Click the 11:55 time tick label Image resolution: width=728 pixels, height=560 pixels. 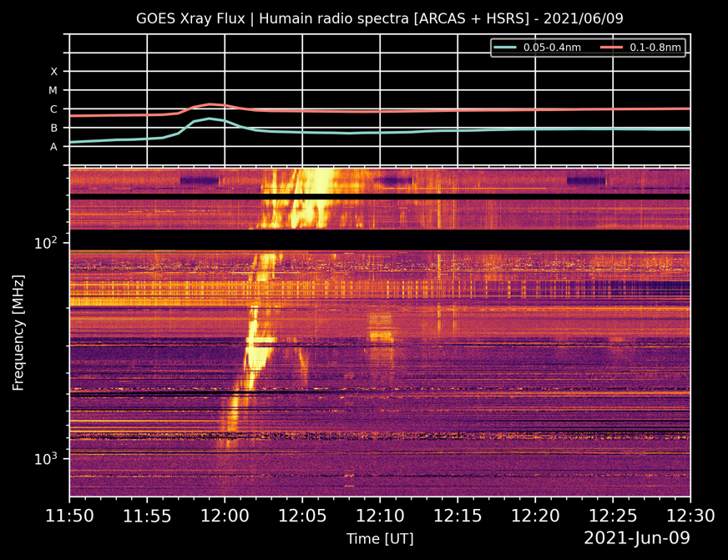click(147, 516)
